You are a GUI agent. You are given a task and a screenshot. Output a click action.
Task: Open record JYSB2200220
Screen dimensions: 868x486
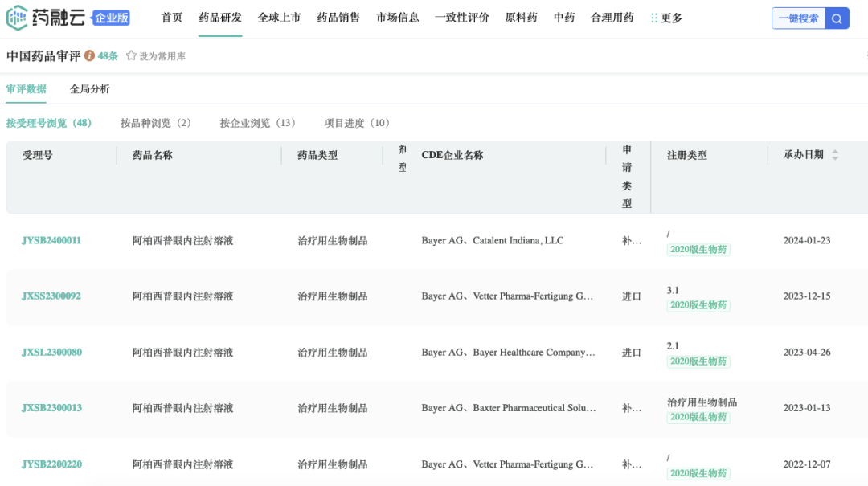[x=51, y=464]
